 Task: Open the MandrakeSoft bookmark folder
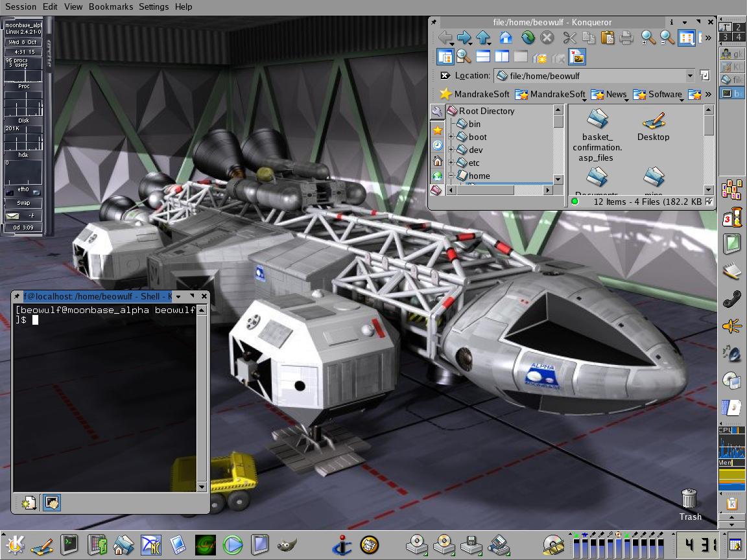(x=551, y=94)
